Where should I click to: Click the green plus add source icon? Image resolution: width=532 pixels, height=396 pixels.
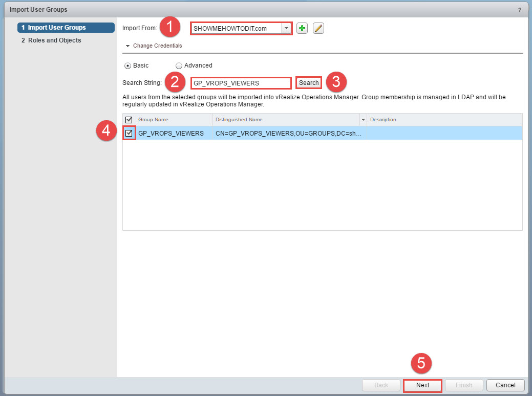(302, 29)
